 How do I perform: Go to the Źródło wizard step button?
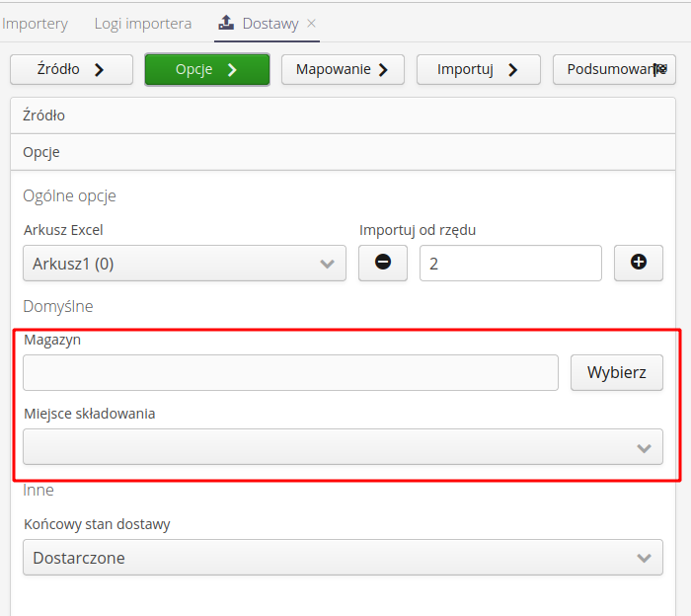point(71,69)
